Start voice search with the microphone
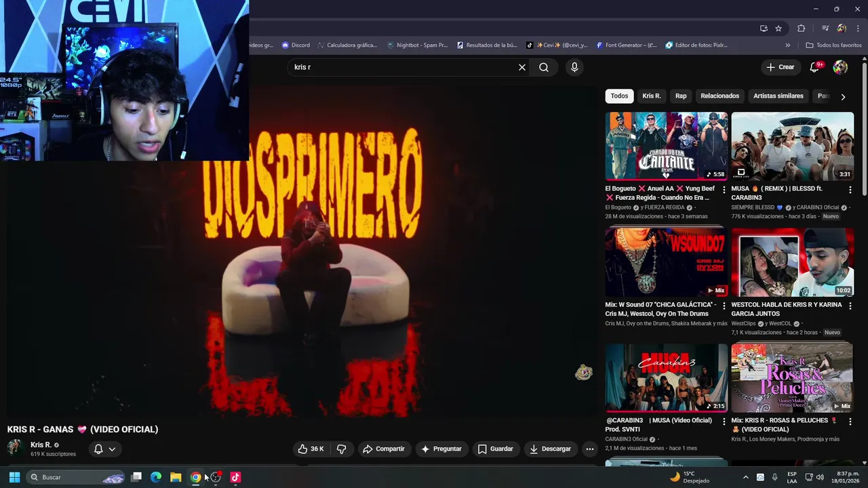 pos(574,67)
